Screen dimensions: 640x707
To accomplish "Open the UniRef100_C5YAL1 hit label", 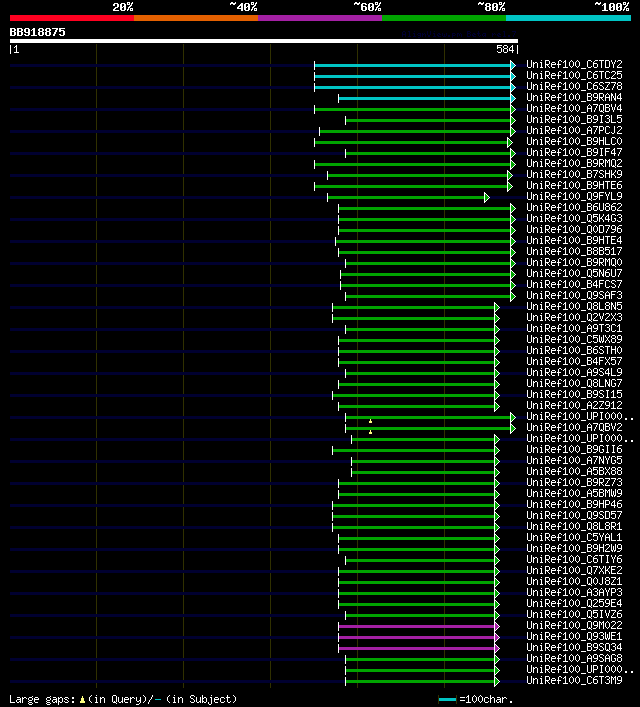I will pos(574,537).
